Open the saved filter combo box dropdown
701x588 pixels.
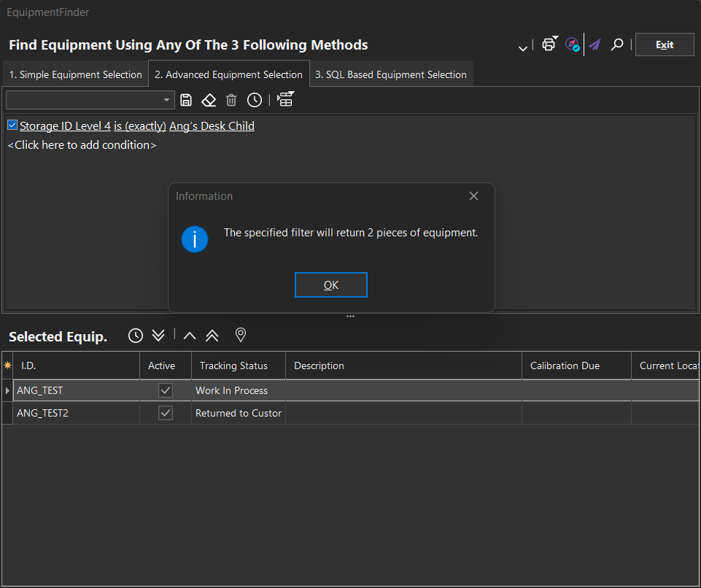coord(167,100)
